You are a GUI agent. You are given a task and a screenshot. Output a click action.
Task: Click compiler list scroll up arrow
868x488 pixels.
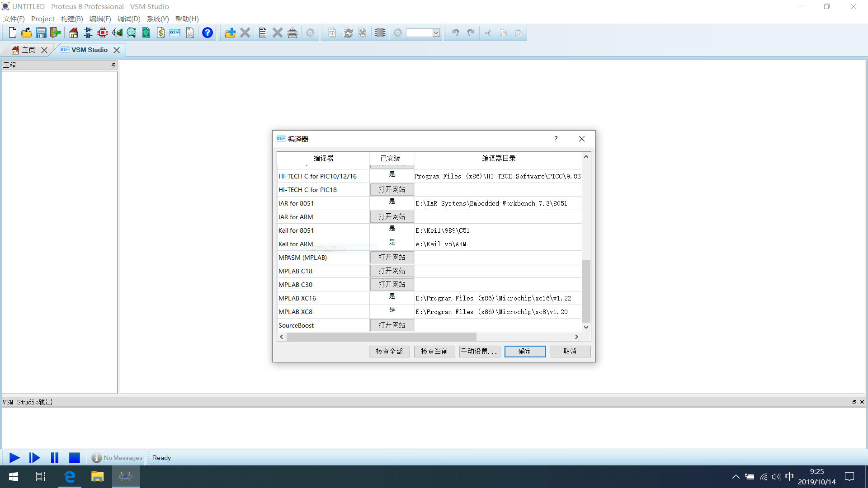pos(586,157)
